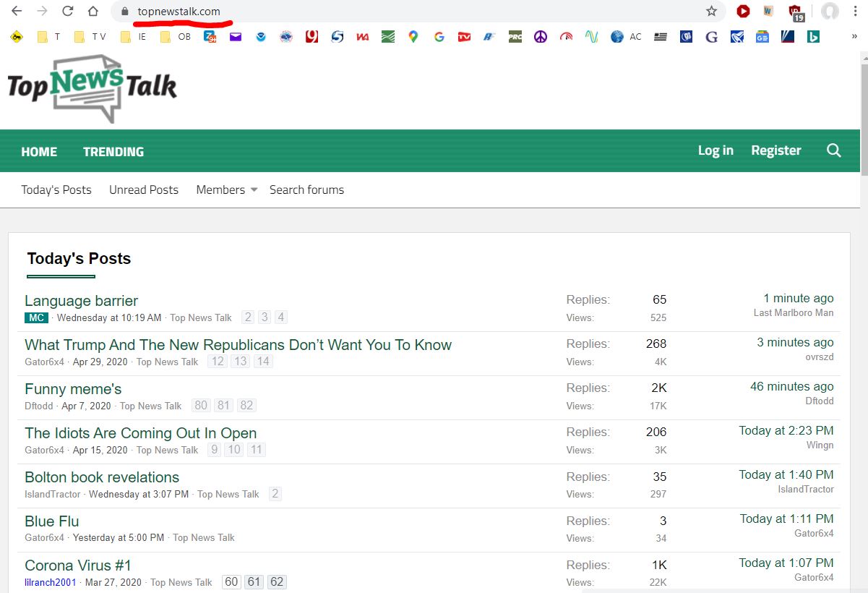Select Unread Posts in the sub-navigation
This screenshot has width=868, height=593.
[144, 189]
